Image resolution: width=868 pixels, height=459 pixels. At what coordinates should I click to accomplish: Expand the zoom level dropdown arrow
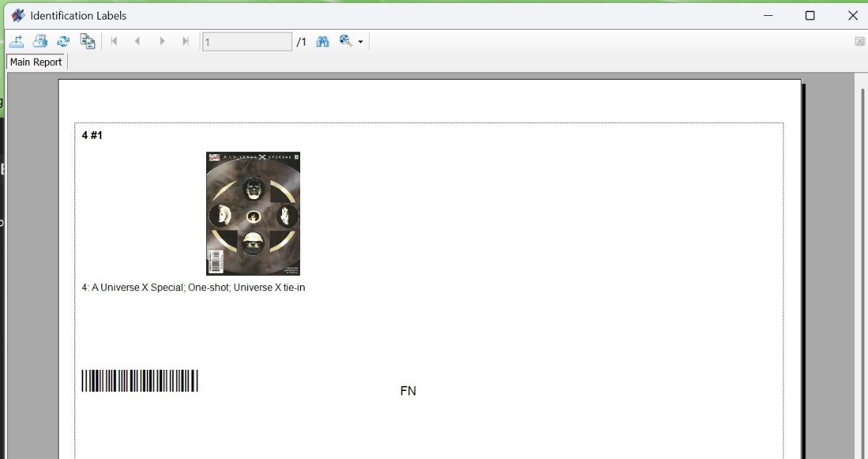(360, 42)
